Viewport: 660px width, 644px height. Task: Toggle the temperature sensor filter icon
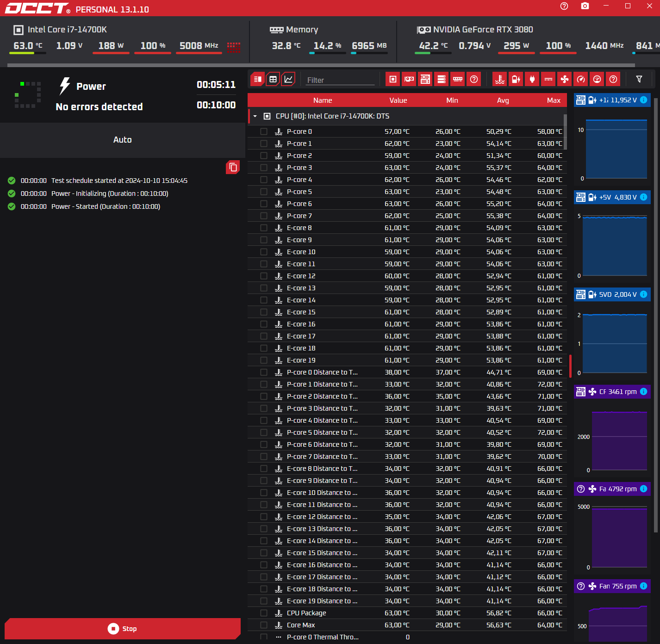500,79
